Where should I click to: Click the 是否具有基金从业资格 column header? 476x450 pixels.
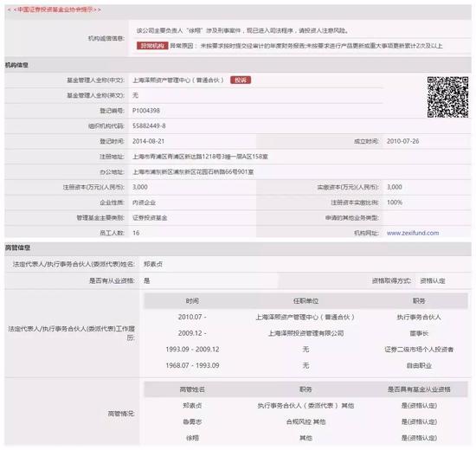click(419, 389)
